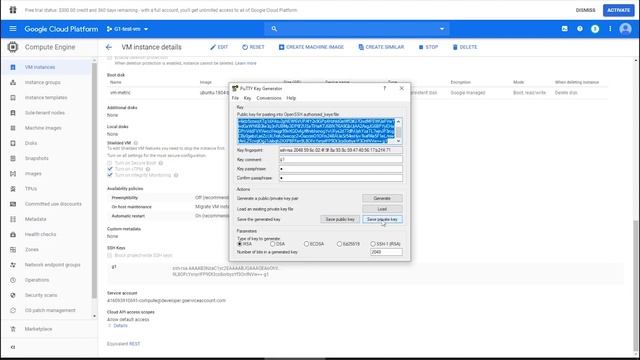The height and width of the screenshot is (360, 640).
Task: Select the RSA key type
Action: click(x=240, y=244)
